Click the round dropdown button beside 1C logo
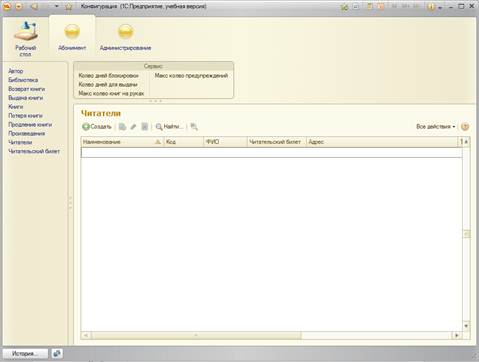Screen dimensions: 479x362 19,6
